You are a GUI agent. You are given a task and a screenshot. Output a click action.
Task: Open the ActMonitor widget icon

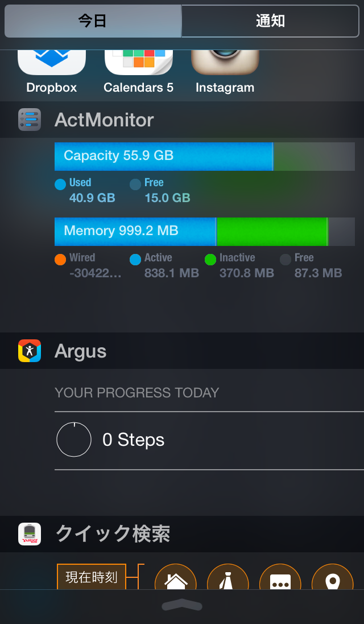point(30,120)
